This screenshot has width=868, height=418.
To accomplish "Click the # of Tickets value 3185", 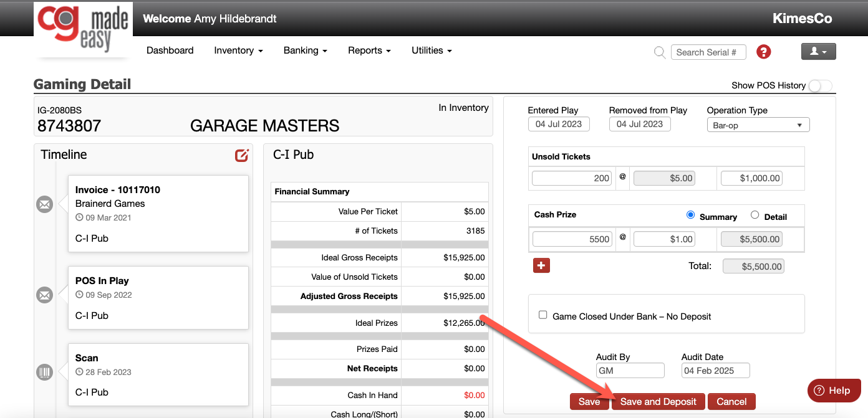I will click(x=475, y=230).
